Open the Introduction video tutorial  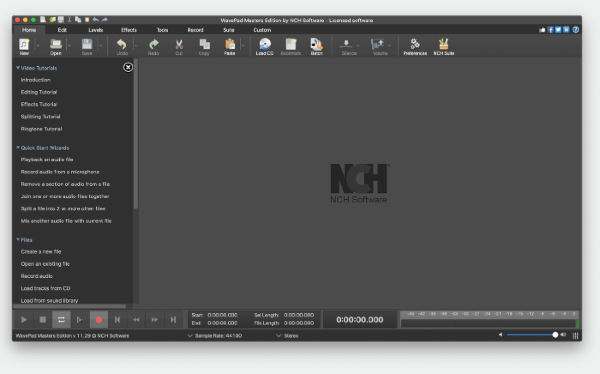point(36,80)
